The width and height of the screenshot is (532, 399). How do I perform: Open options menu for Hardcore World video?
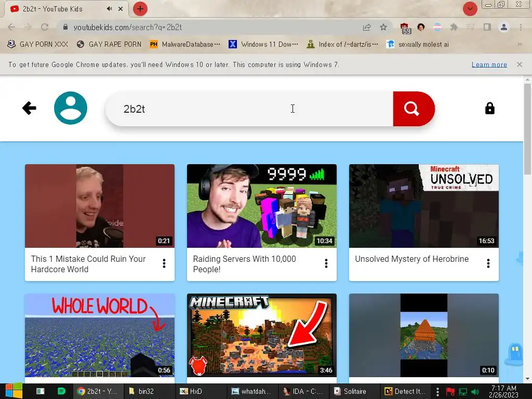(x=164, y=263)
